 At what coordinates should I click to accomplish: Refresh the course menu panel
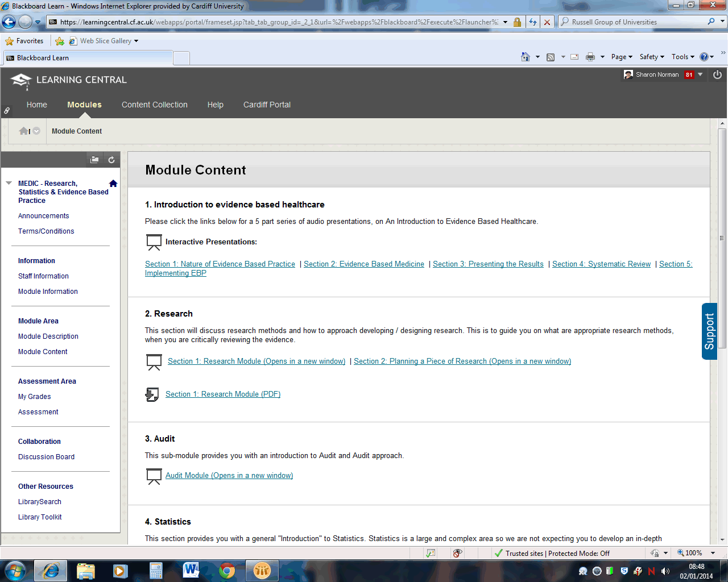[x=111, y=160]
